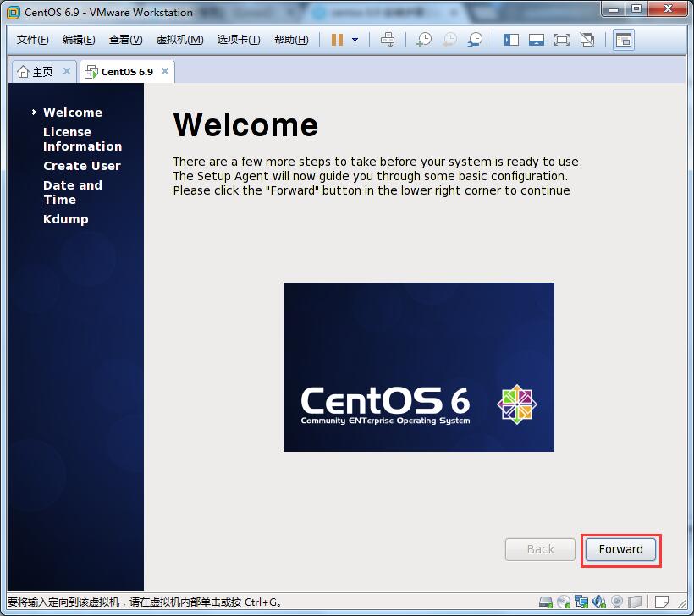Toggle the console view icon

coord(624,41)
